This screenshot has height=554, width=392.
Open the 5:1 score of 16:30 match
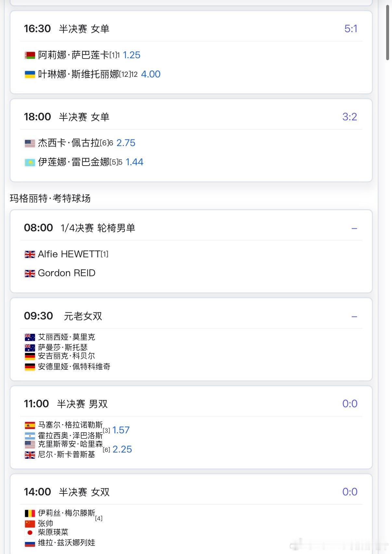(x=351, y=29)
